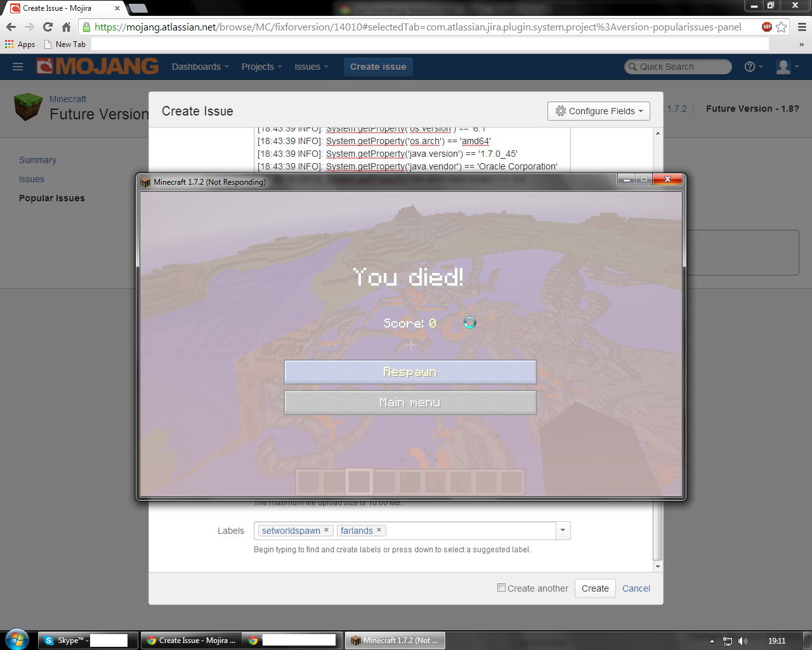The height and width of the screenshot is (650, 812).
Task: Bookmark this page with the star icon
Action: (x=782, y=27)
